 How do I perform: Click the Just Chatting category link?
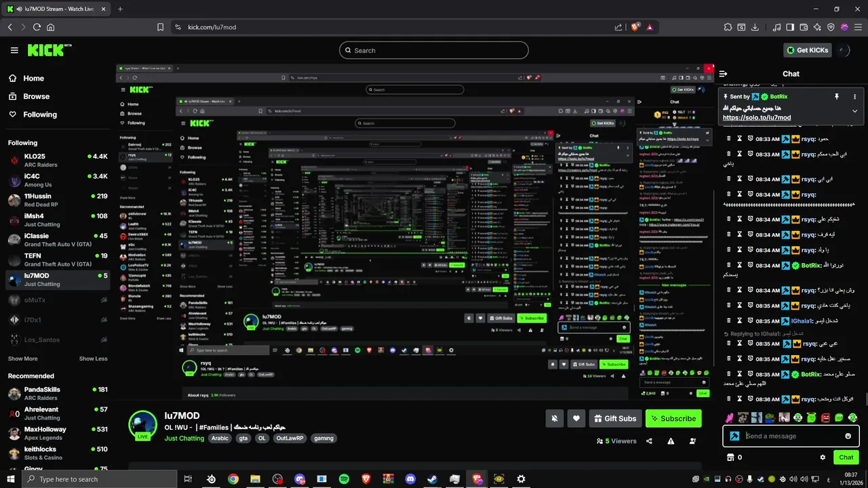click(x=184, y=439)
